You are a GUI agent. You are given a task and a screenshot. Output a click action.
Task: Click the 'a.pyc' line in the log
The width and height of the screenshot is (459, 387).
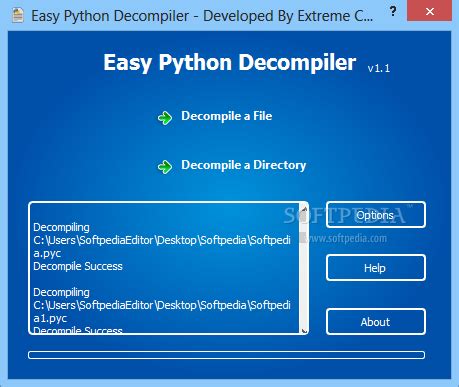[x=47, y=253]
